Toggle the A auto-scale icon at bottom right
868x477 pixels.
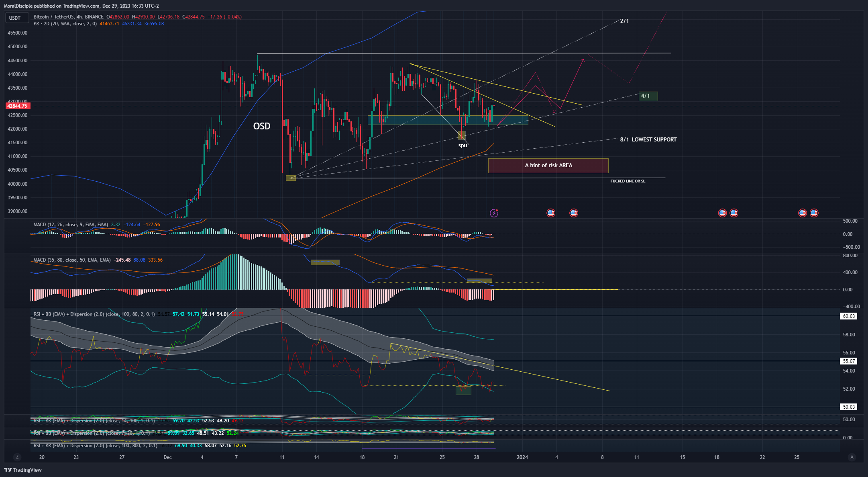click(852, 457)
